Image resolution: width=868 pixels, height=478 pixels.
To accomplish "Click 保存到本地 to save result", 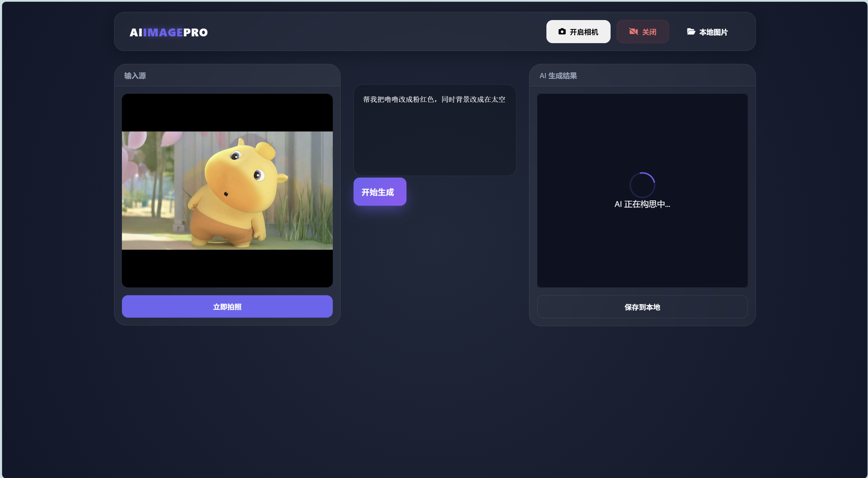I will 642,307.
